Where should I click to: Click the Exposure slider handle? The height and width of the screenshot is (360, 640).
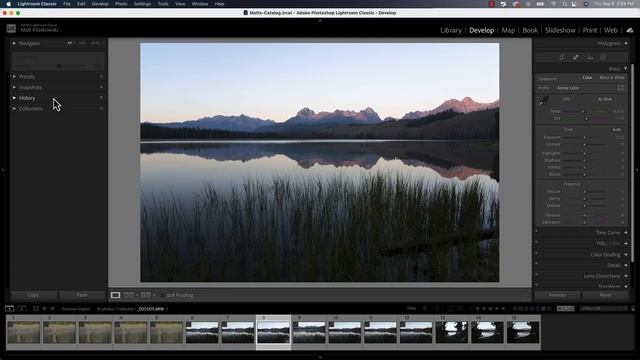[x=584, y=138]
